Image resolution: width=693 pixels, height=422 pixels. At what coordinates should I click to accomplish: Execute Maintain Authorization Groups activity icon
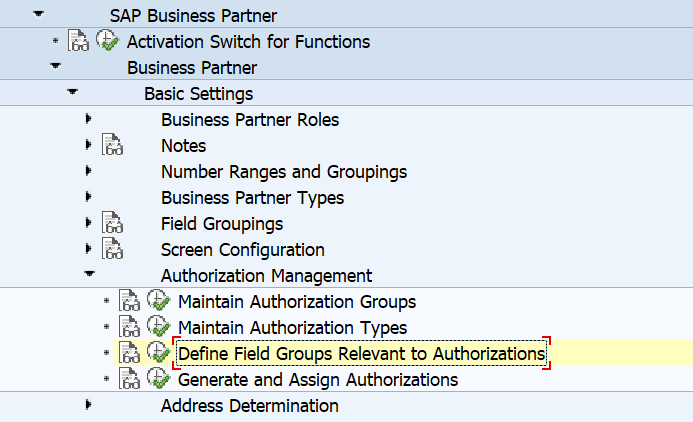(x=159, y=300)
